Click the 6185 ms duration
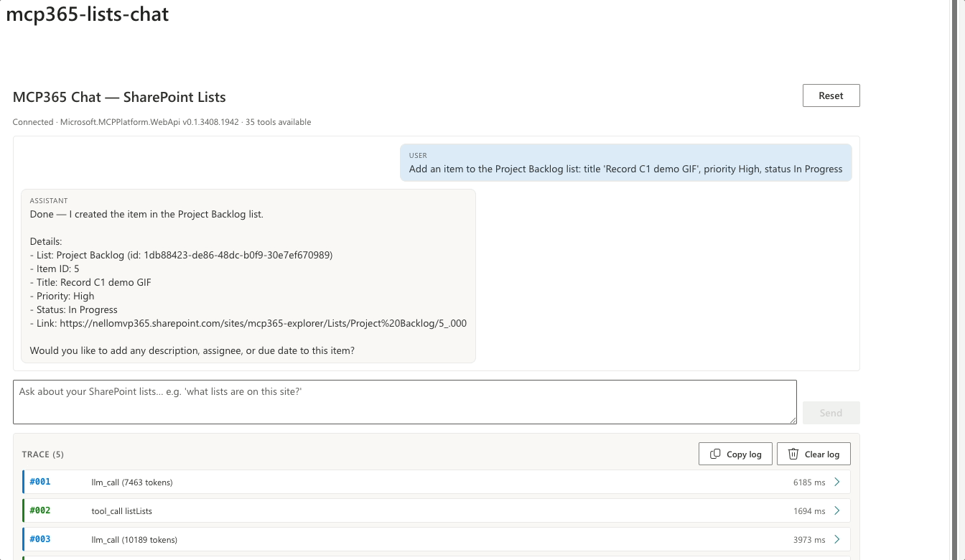965x560 pixels. tap(809, 482)
